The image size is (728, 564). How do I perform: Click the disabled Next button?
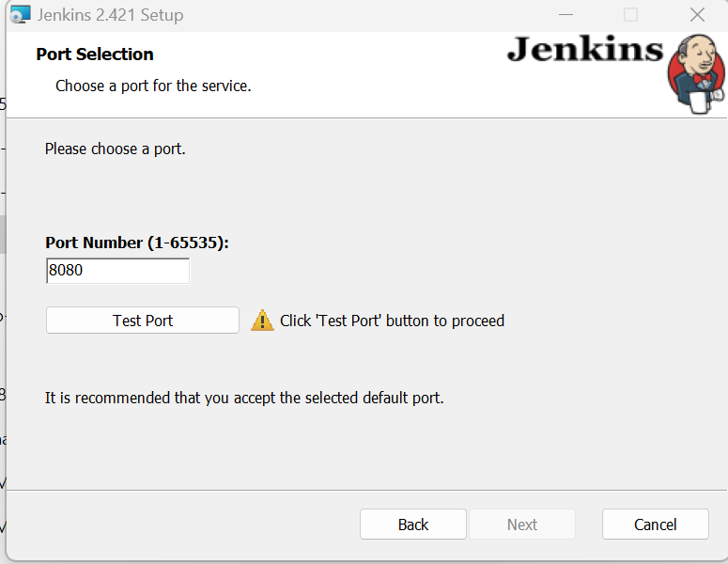coord(522,525)
